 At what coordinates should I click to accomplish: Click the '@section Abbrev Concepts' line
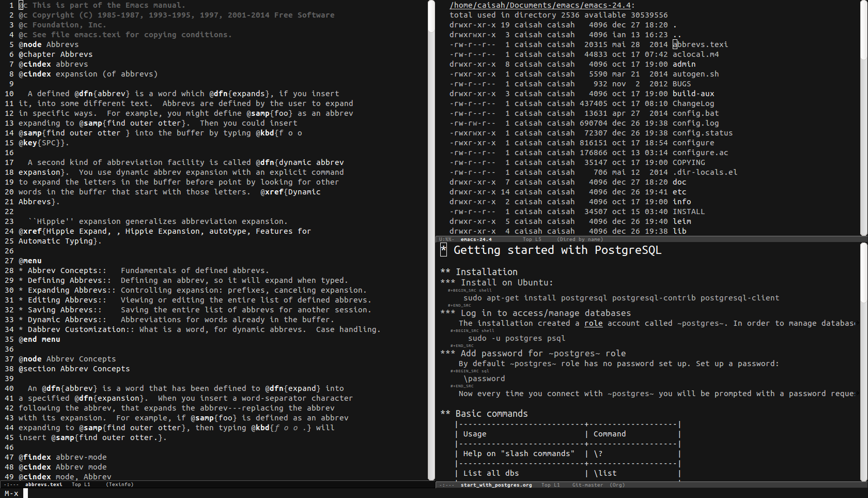click(x=74, y=369)
